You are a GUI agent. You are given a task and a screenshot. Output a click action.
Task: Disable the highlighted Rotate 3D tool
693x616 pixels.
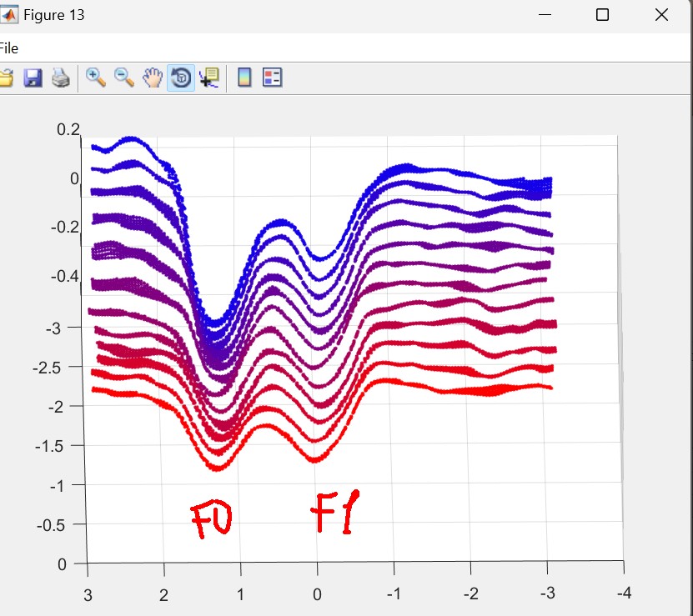pyautogui.click(x=181, y=78)
